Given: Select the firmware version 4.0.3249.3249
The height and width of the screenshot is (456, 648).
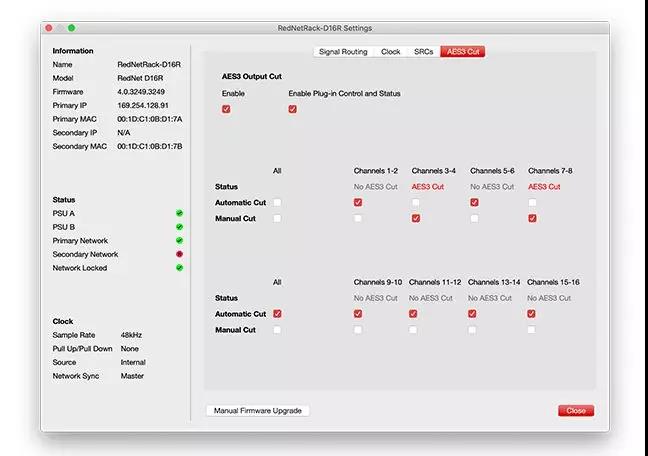Looking at the screenshot, I should tap(141, 92).
